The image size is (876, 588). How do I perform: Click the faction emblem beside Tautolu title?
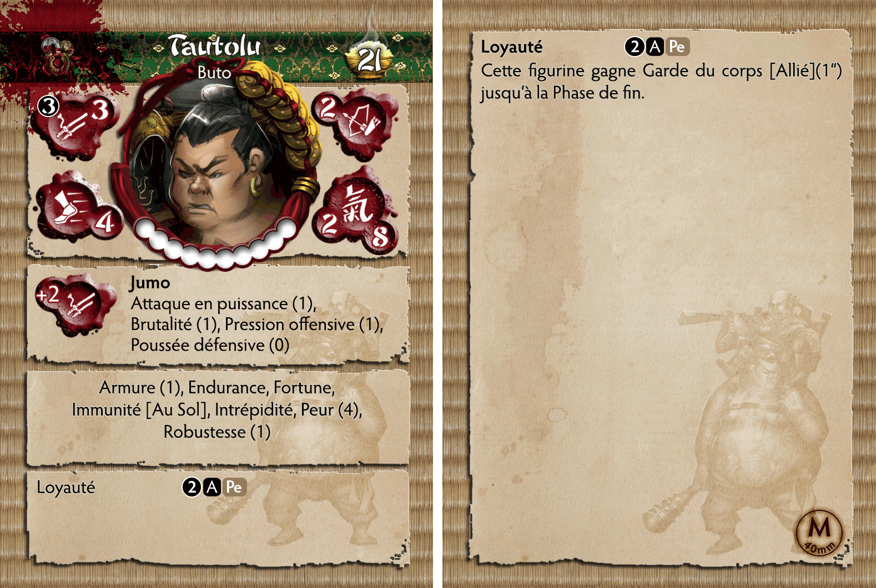click(x=56, y=57)
